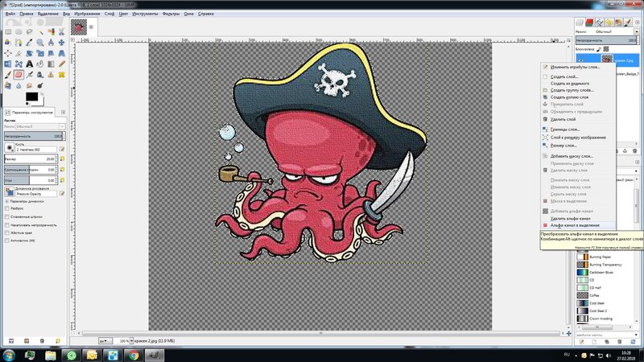The image size is (644, 362).
Task: Click the refresh gradients icon at panel bottom
Action: [x=633, y=341]
